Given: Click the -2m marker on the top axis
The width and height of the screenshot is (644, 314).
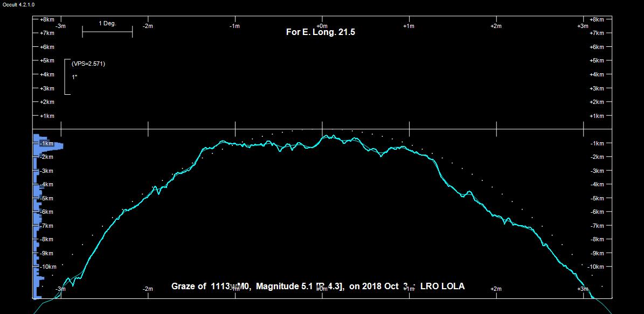Looking at the screenshot, I should [148, 26].
